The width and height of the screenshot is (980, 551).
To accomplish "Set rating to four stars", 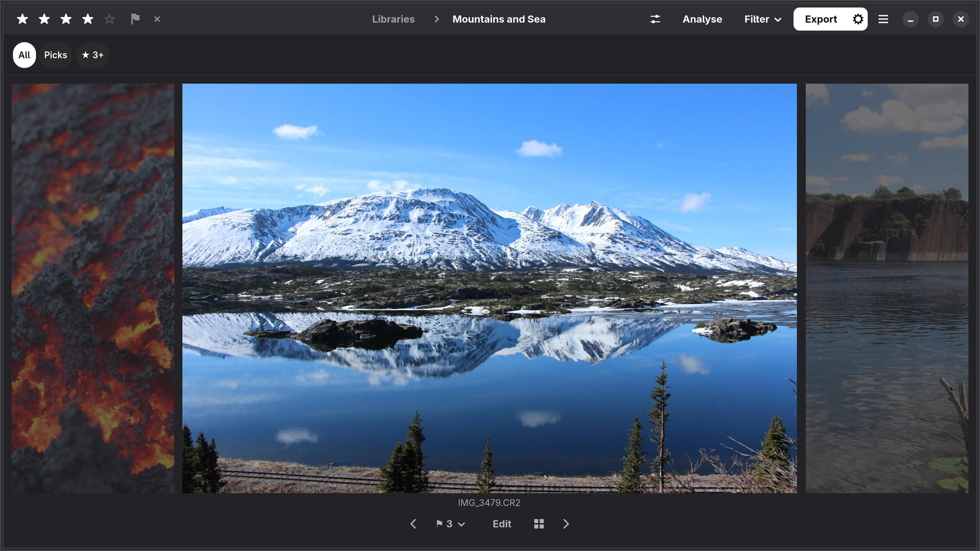I will 88,19.
